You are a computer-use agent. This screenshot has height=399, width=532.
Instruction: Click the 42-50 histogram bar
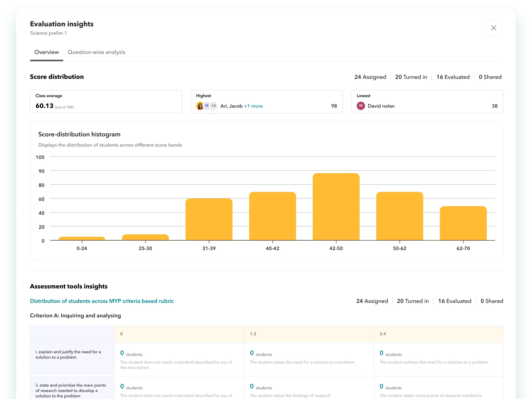336,207
